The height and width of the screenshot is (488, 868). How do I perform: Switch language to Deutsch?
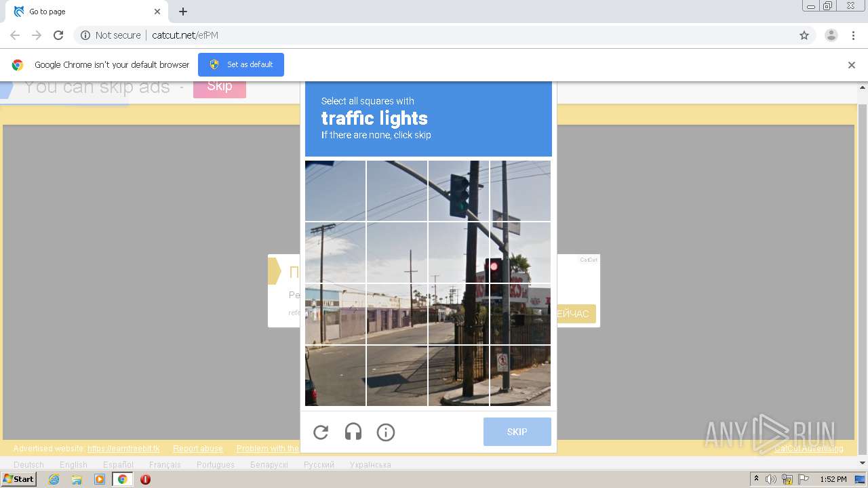28,465
